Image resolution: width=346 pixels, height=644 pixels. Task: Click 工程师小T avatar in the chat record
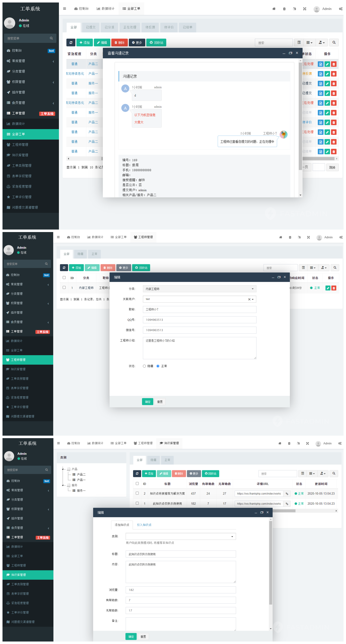click(x=283, y=135)
